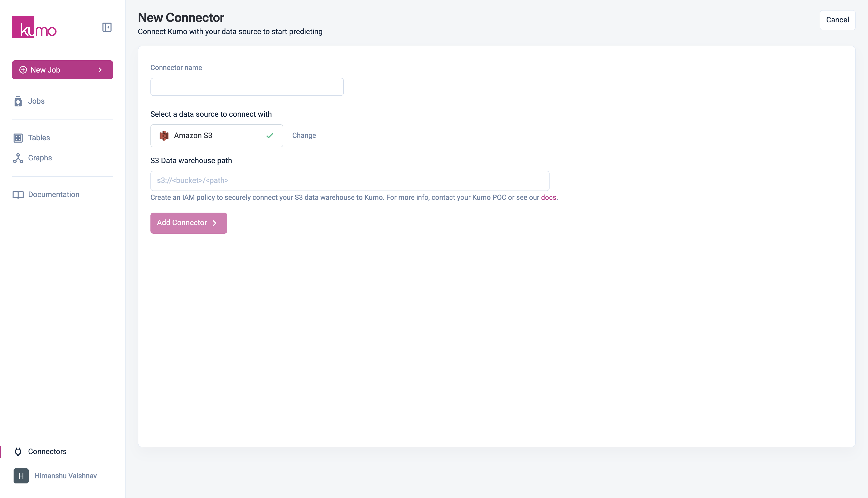Click the Jobs jar icon

tap(18, 101)
